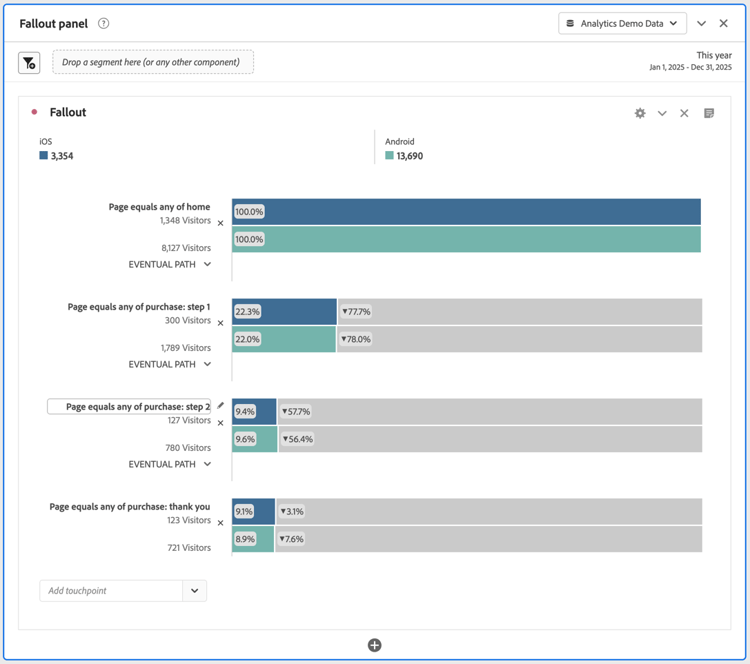Open the Add touchpoint dropdown arrow
Screen dimensions: 750x664
coord(195,591)
